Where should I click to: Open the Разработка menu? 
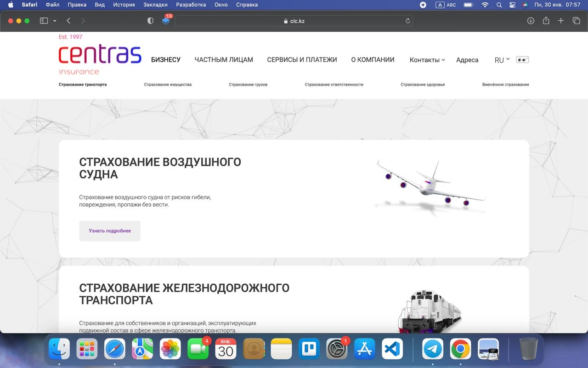pos(191,5)
